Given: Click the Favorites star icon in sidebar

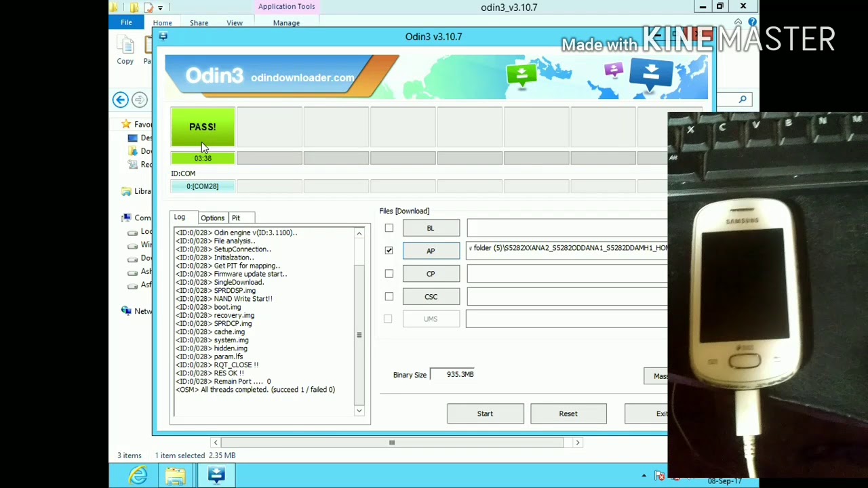Looking at the screenshot, I should click(126, 124).
